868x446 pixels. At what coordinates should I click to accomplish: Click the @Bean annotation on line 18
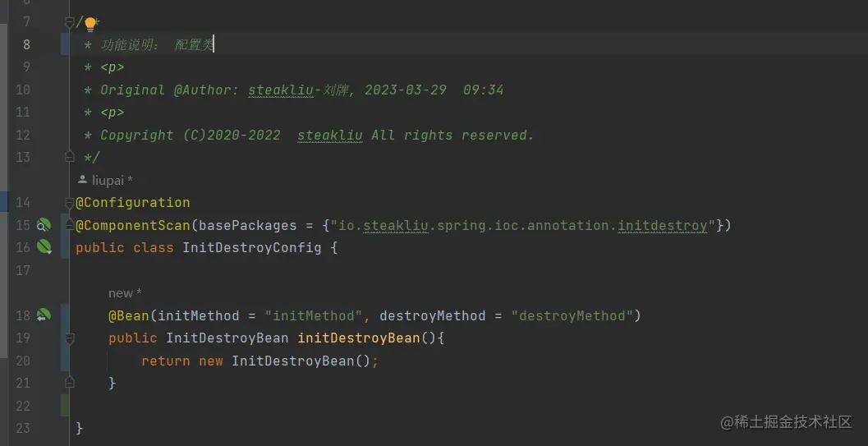128,315
